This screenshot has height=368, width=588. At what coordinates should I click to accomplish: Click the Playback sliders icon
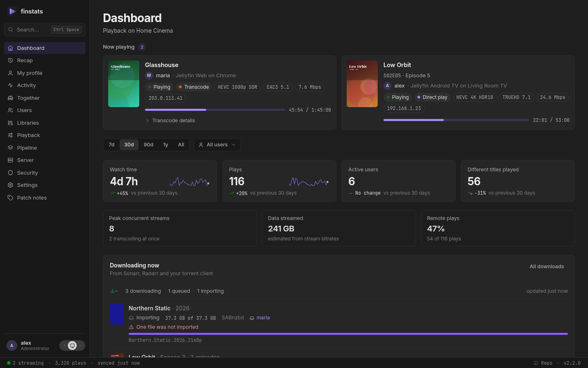tap(10, 135)
